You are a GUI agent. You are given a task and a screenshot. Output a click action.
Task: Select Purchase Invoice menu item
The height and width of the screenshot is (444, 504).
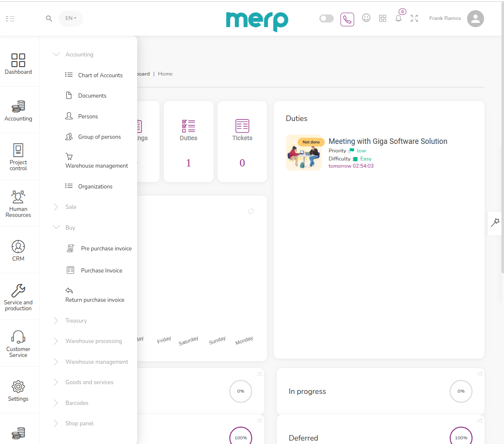[101, 271]
